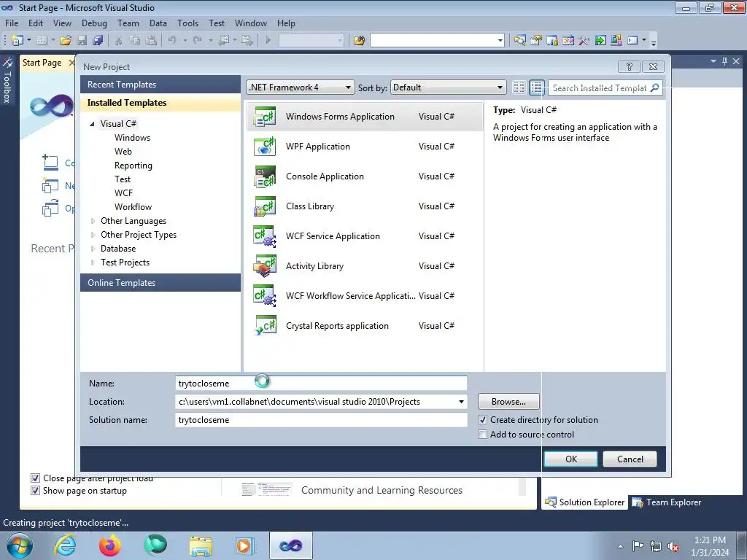Open the Sort by Default dropdown
Image resolution: width=747 pixels, height=560 pixels.
[448, 87]
